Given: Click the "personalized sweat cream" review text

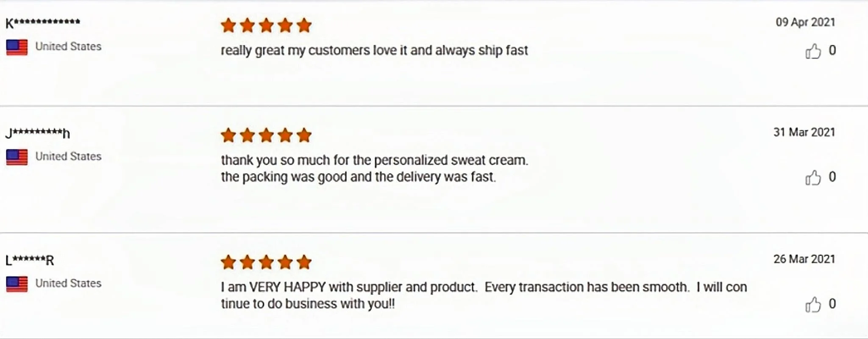Looking at the screenshot, I should (374, 160).
